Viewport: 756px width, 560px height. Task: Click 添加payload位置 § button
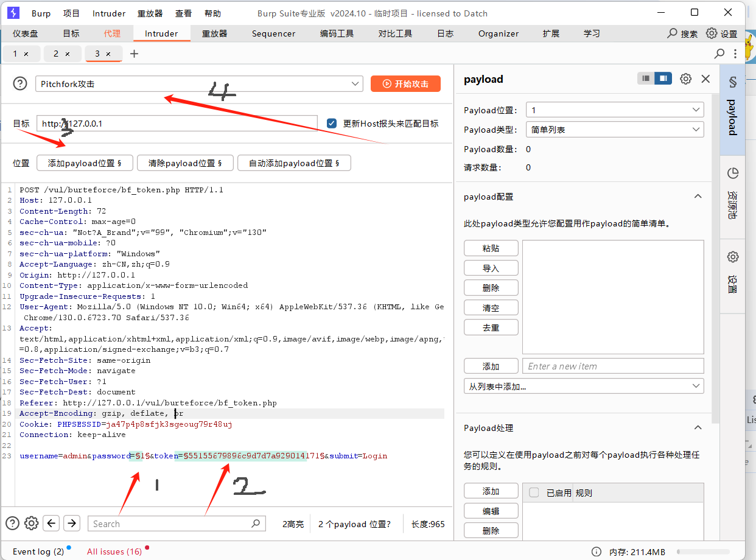tap(84, 163)
